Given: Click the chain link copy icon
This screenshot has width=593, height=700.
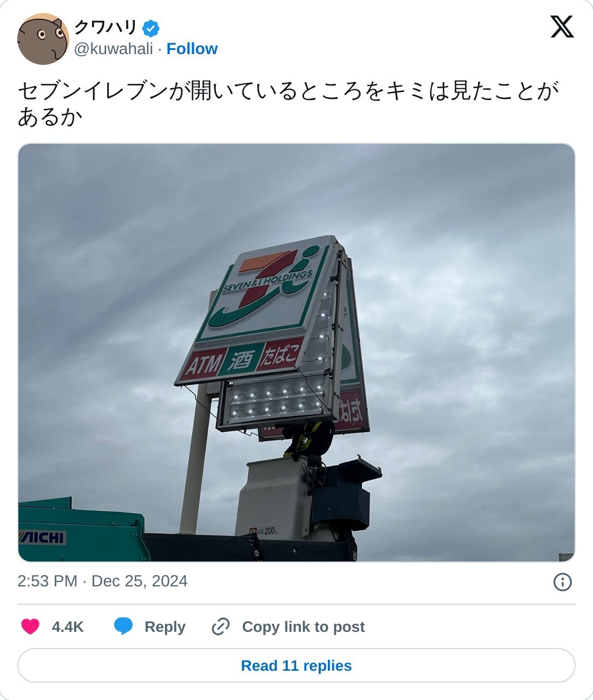Looking at the screenshot, I should (x=221, y=626).
